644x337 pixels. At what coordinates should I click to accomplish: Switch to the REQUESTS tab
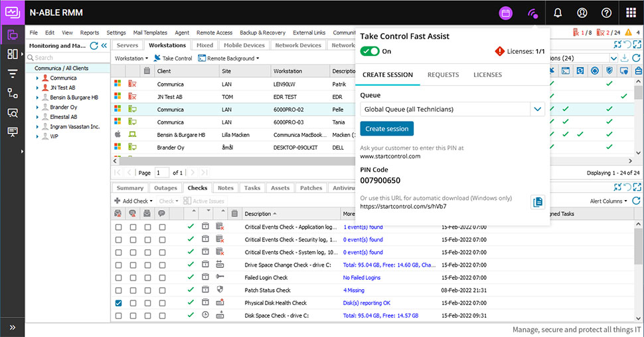click(x=443, y=75)
